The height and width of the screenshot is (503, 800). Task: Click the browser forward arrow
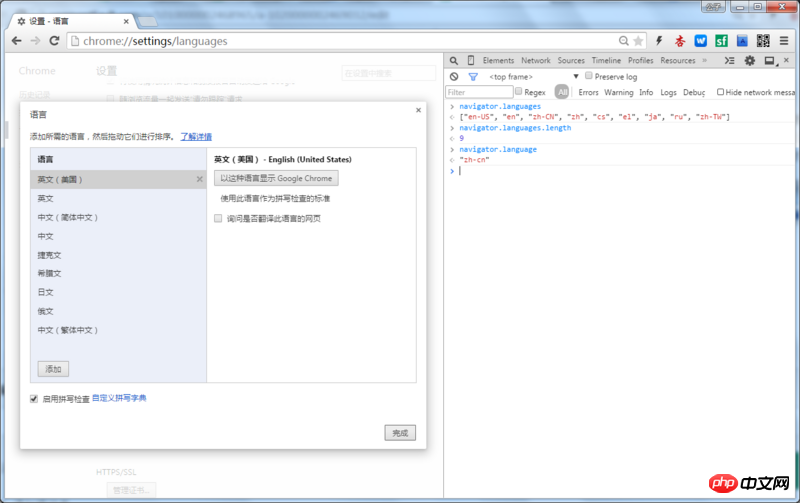(x=35, y=41)
